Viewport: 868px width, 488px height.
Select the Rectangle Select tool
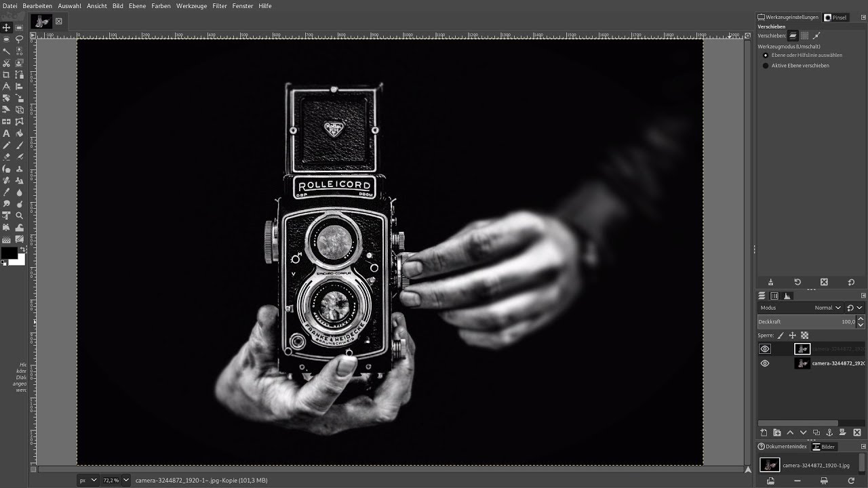(x=20, y=27)
